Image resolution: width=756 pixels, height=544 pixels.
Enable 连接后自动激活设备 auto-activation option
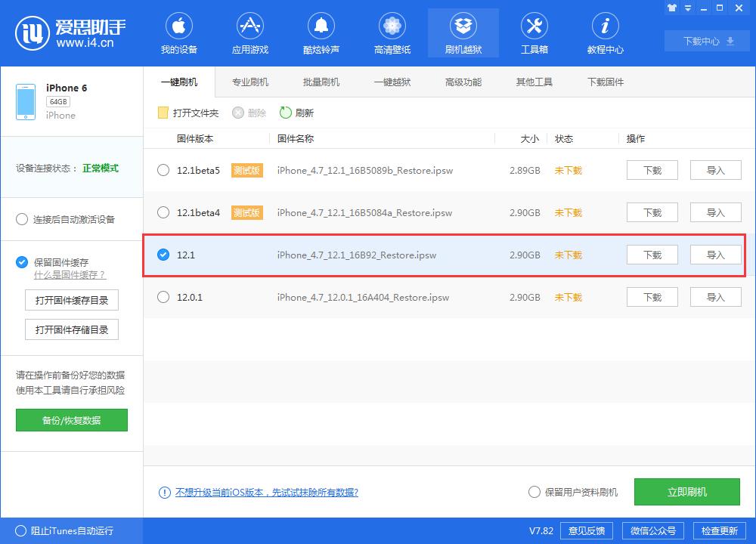pos(22,219)
